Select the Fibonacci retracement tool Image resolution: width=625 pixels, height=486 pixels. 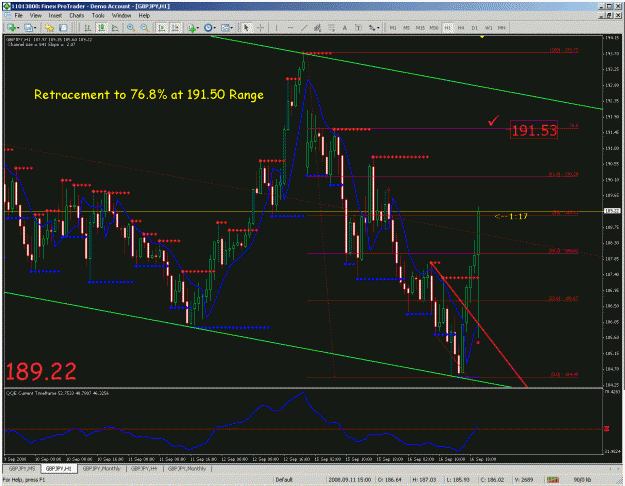click(x=331, y=28)
